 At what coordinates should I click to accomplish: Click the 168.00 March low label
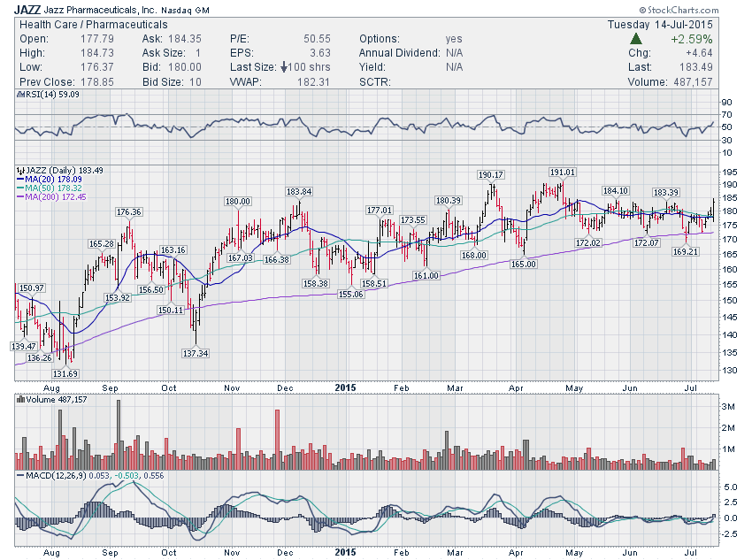coord(474,256)
